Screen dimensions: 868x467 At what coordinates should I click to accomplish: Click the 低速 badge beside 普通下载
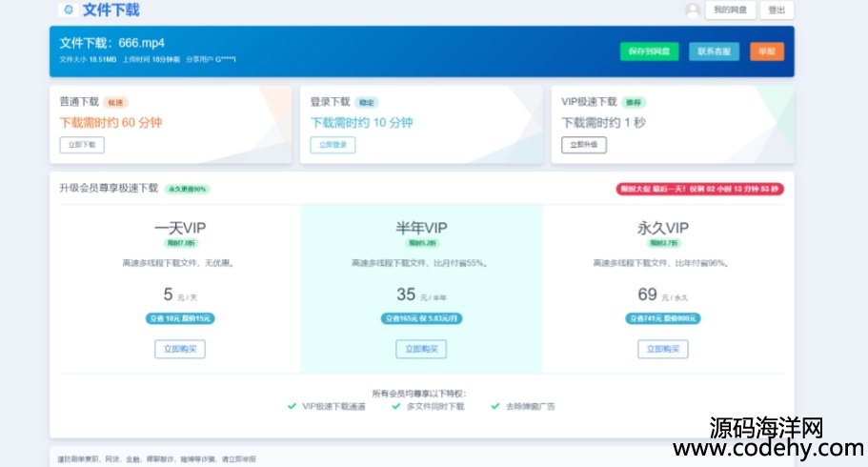coord(115,103)
